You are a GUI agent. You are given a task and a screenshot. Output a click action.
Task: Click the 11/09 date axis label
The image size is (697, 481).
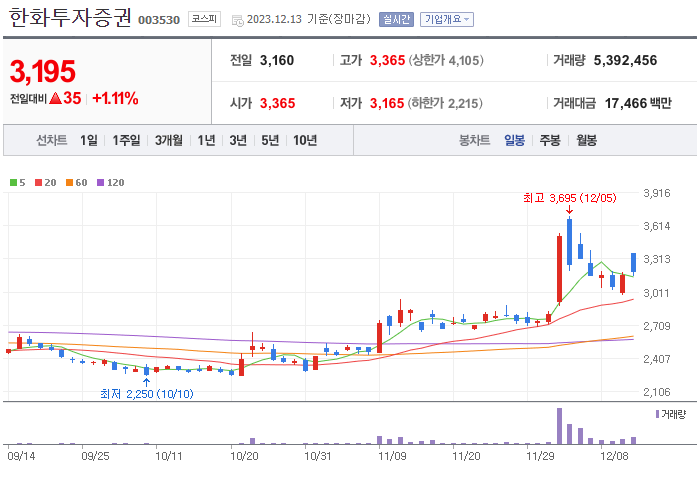(x=392, y=457)
